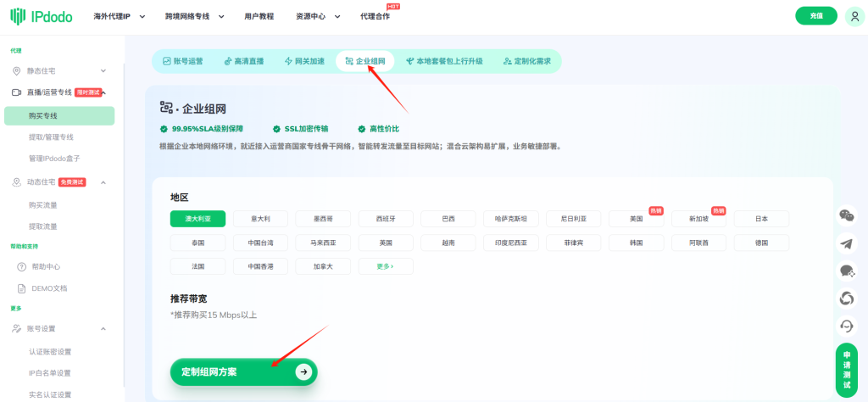This screenshot has height=402, width=868.
Task: Click the IPdodo logo
Action: pos(42,16)
